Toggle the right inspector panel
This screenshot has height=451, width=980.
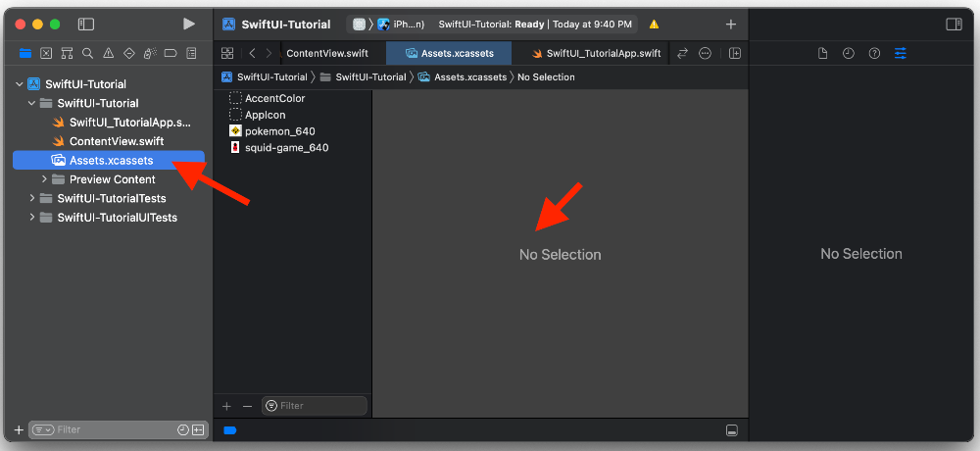[x=954, y=24]
